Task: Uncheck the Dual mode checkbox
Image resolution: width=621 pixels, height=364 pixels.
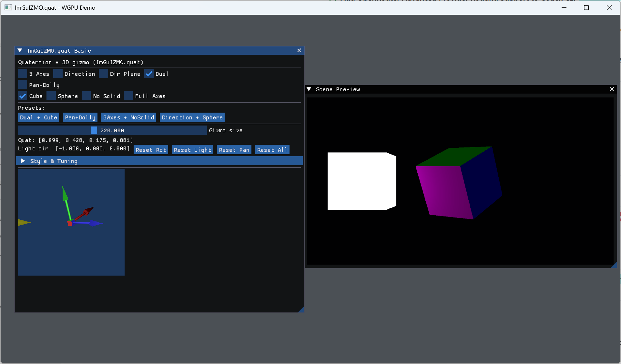Action: [149, 74]
